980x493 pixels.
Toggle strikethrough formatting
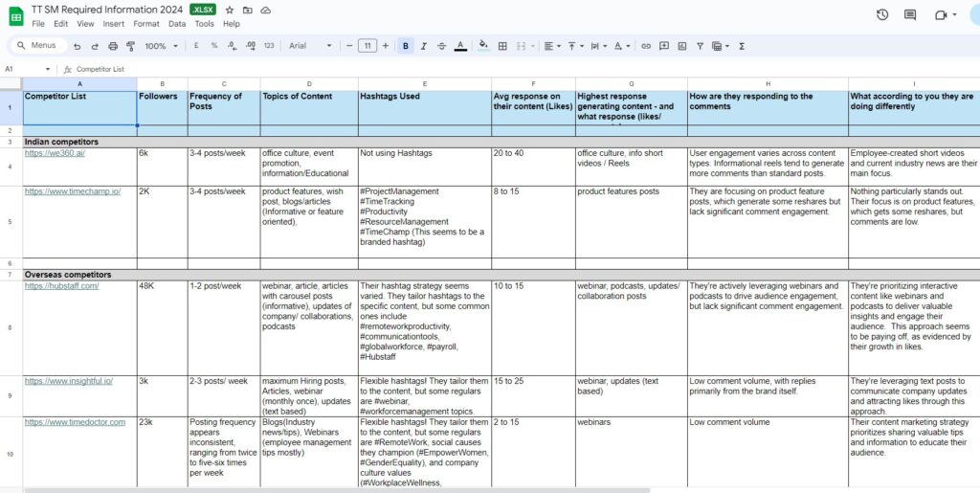[441, 46]
